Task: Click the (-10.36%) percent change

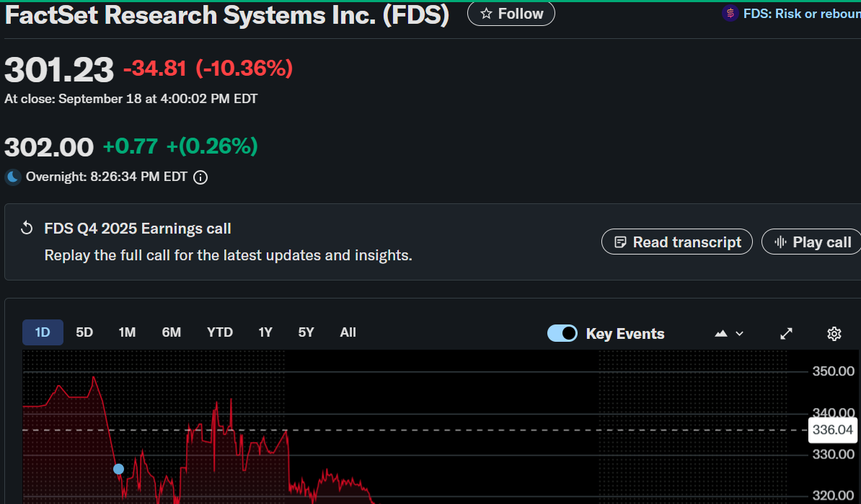Action: coord(244,68)
